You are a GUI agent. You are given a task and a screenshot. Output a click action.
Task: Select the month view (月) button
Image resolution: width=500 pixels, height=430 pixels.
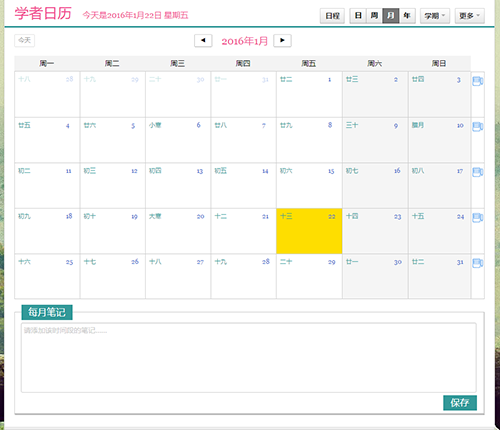tap(391, 16)
